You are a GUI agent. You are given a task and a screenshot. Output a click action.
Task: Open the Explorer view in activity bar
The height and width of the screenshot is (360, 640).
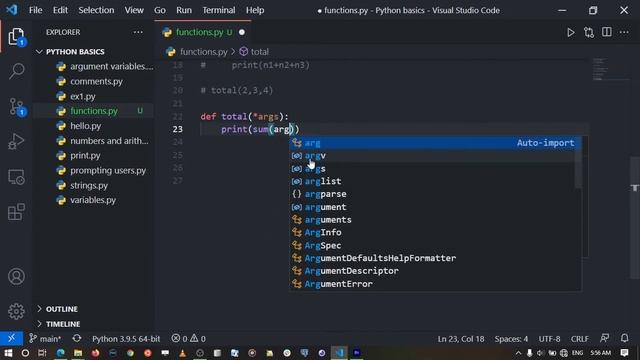click(16, 37)
